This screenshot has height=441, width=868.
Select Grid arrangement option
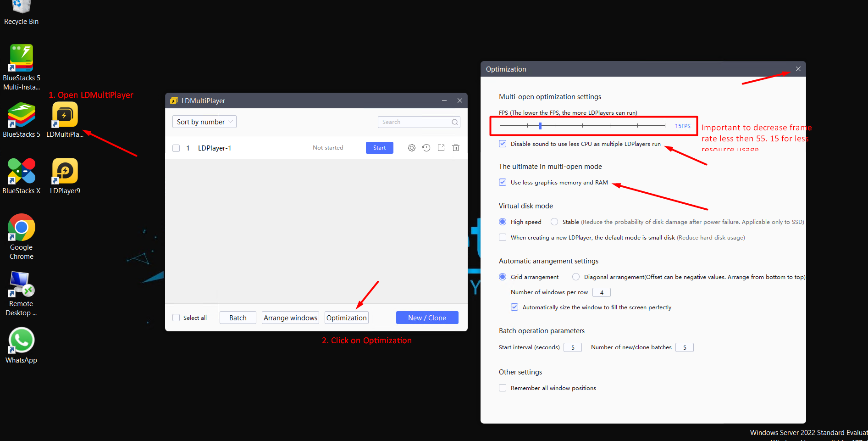pyautogui.click(x=503, y=277)
